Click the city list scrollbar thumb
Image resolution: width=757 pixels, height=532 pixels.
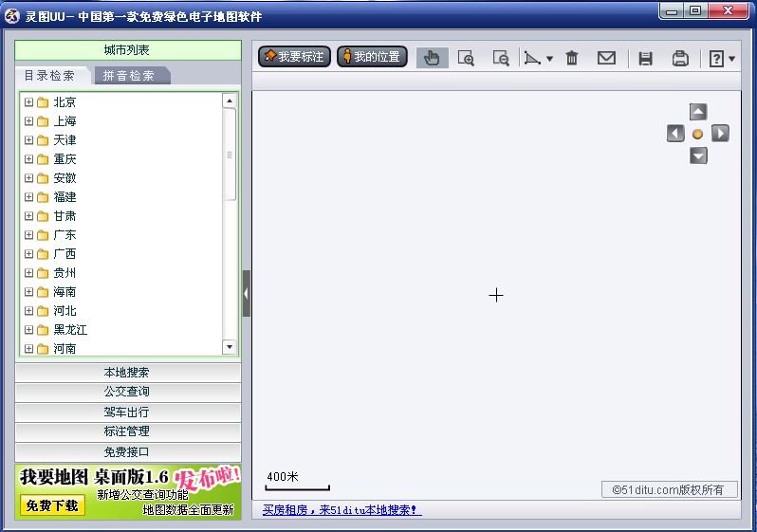coord(230,155)
